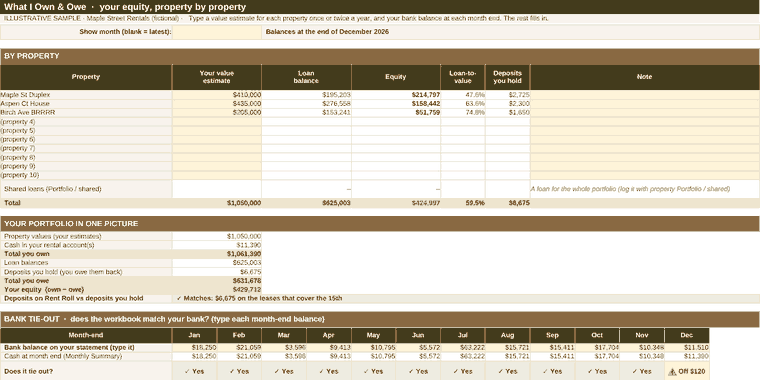Select Aspen Ct House deposits held $2,300
This screenshot has width=760, height=380.
tap(507, 104)
